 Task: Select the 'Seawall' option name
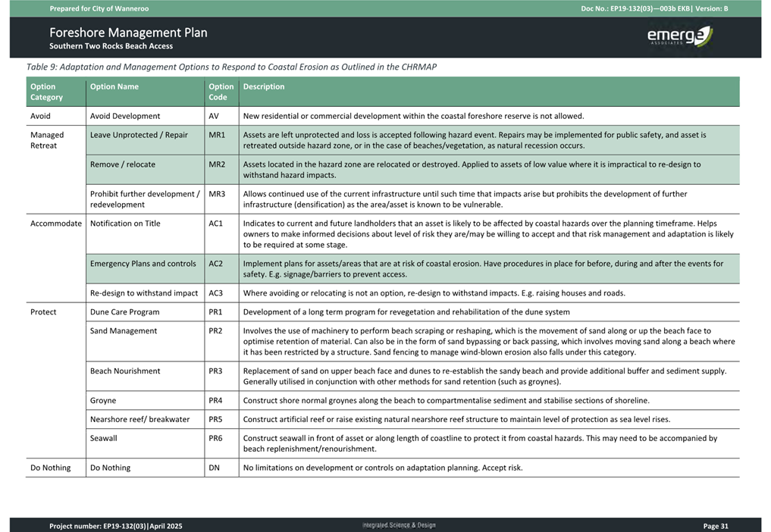[104, 438]
